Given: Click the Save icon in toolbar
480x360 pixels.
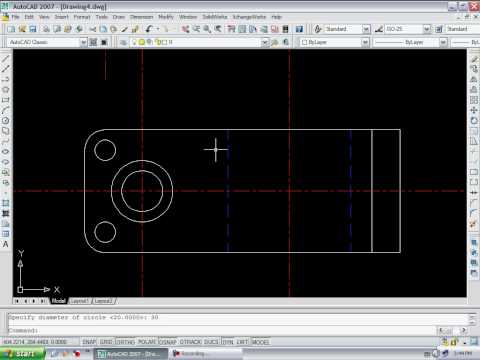Looking at the screenshot, I should click(x=33, y=29).
